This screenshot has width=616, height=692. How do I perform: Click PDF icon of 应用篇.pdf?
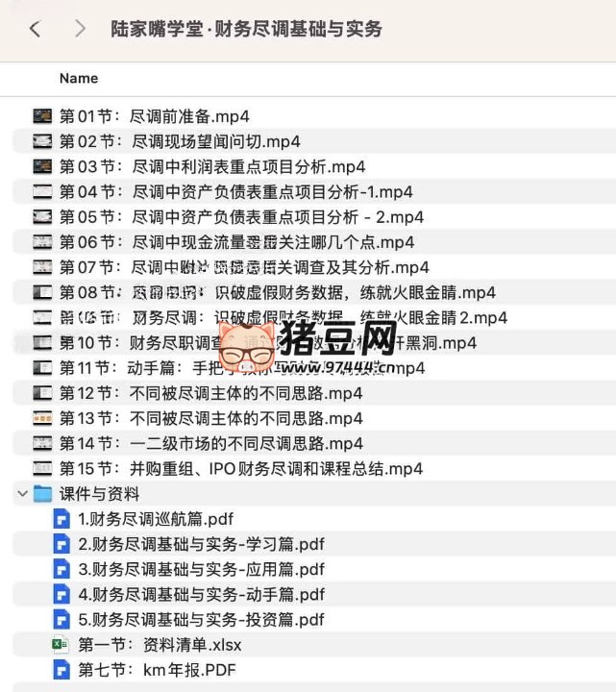(x=62, y=569)
